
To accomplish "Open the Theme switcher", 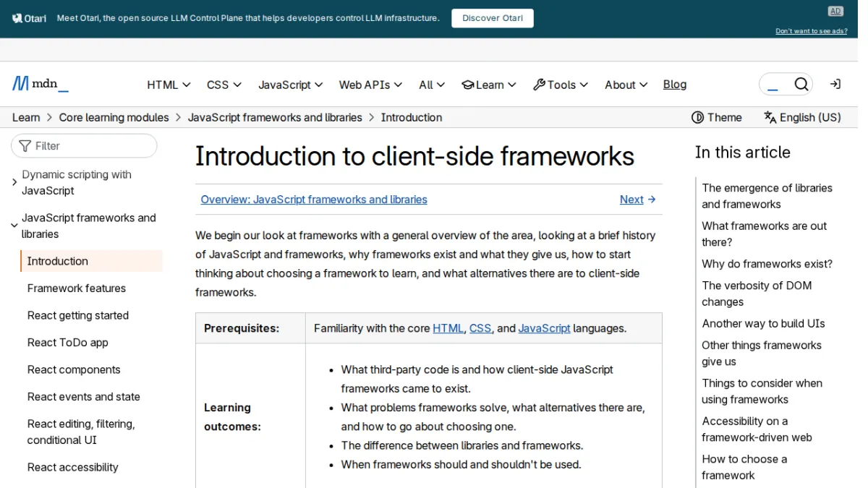I will tap(717, 117).
